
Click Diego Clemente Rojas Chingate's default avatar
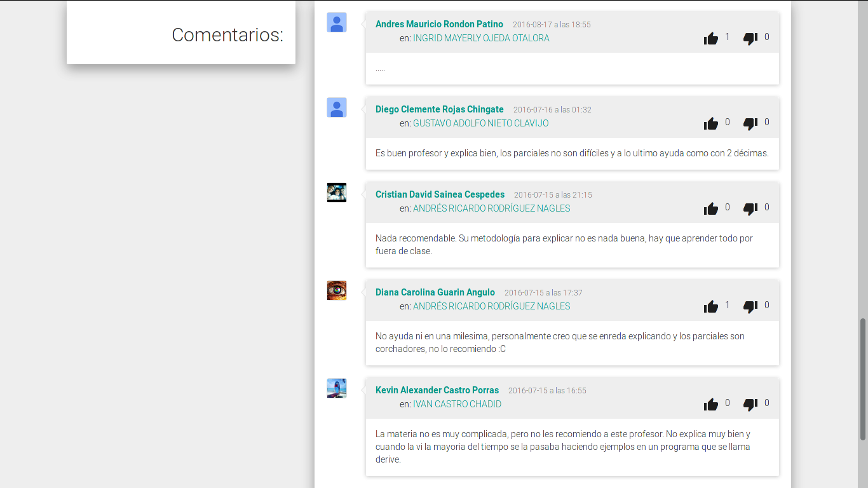point(337,107)
